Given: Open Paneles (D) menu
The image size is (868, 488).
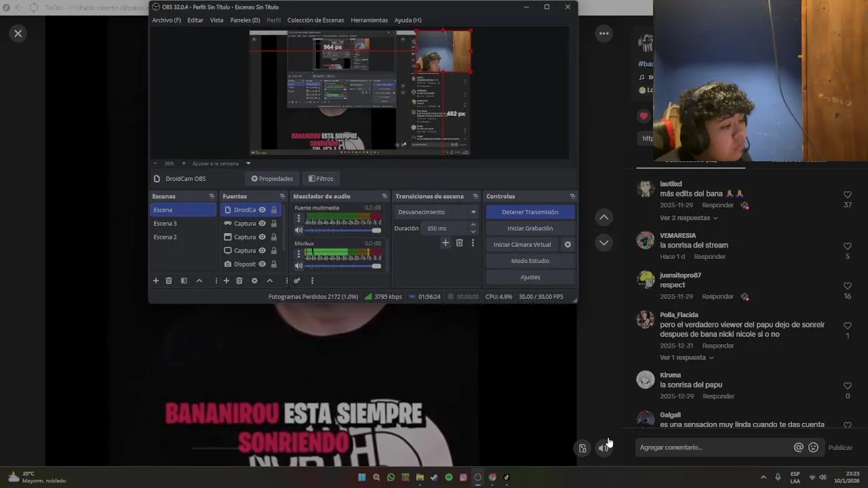Looking at the screenshot, I should (245, 20).
